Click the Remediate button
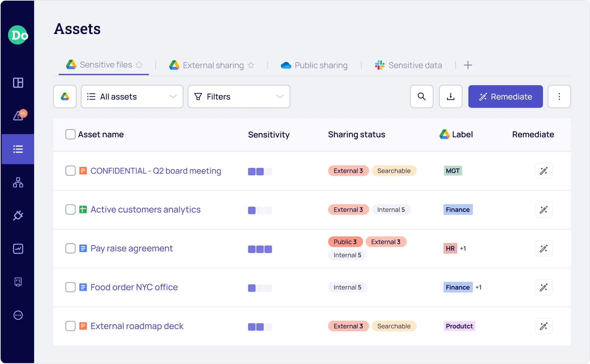The height and width of the screenshot is (364, 590). click(505, 96)
